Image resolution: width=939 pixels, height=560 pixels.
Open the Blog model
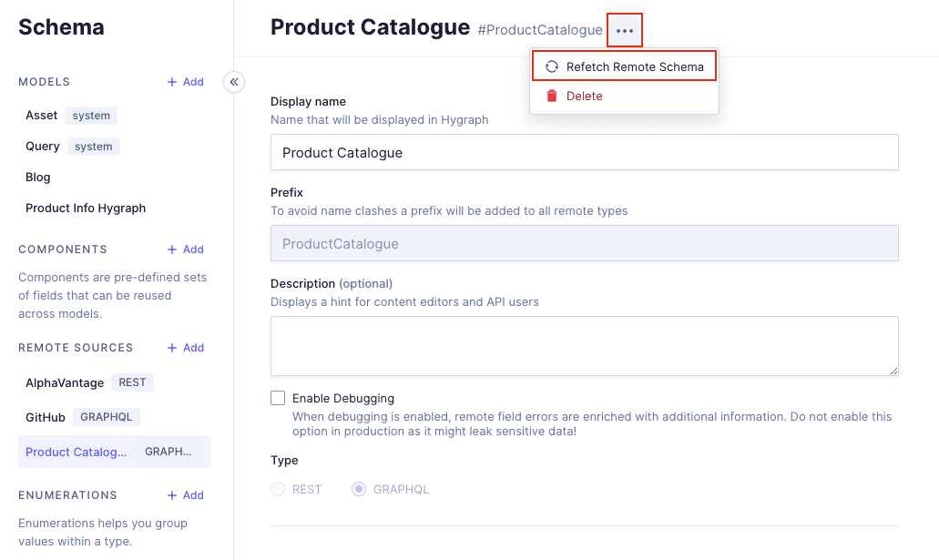click(x=38, y=178)
